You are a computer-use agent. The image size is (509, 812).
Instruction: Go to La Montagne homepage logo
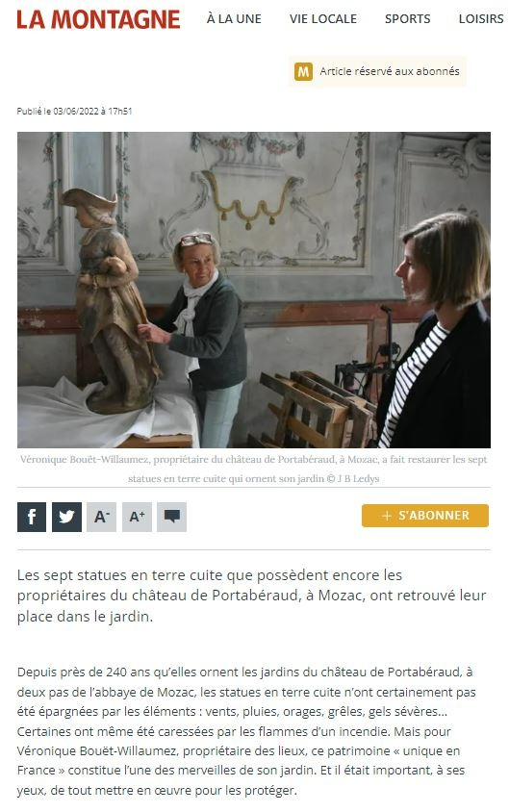point(98,19)
